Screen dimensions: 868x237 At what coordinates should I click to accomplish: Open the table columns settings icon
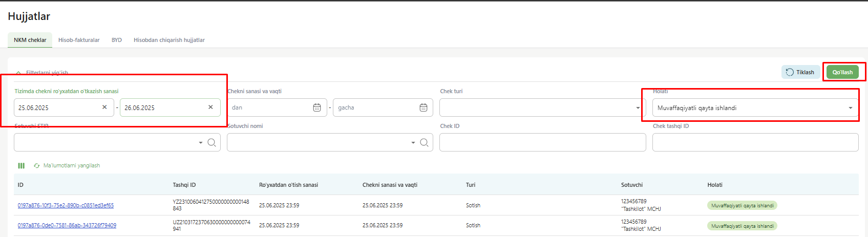(x=21, y=166)
